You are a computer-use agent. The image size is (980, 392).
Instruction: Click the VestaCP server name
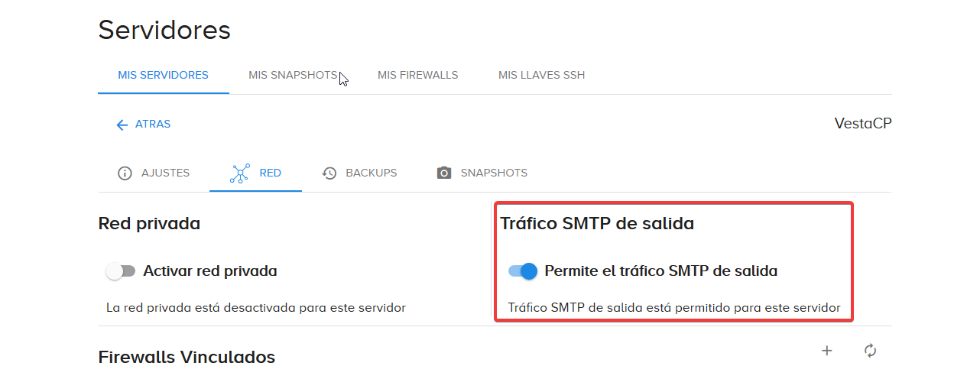pos(863,123)
